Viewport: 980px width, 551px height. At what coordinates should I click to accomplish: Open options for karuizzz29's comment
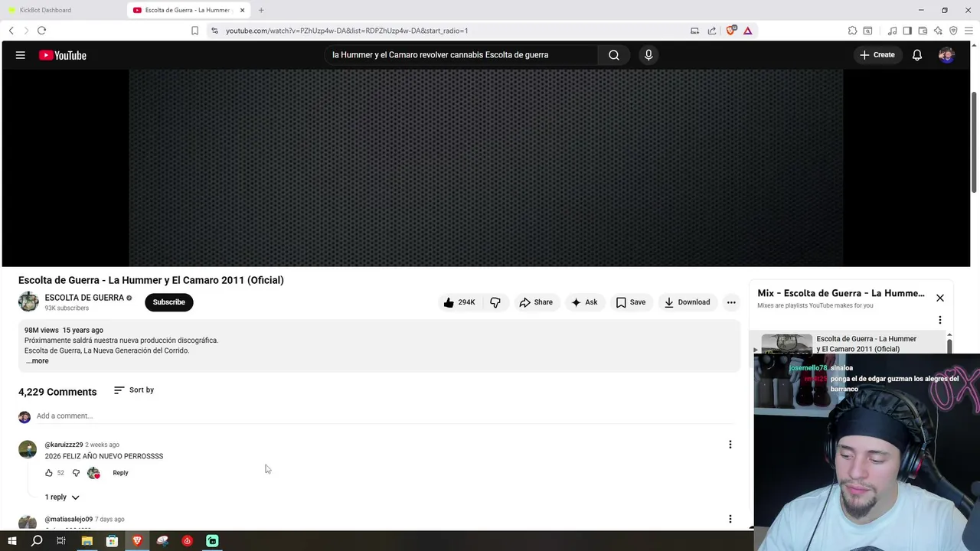[730, 445]
